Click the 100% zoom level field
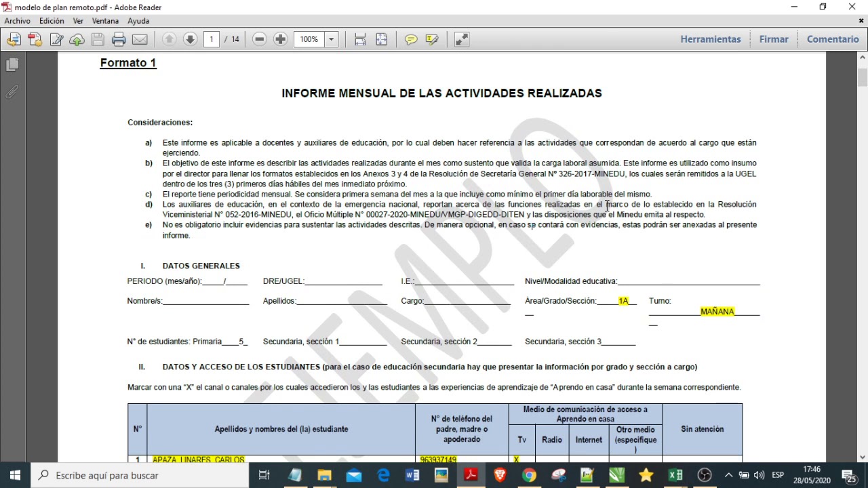 point(309,39)
